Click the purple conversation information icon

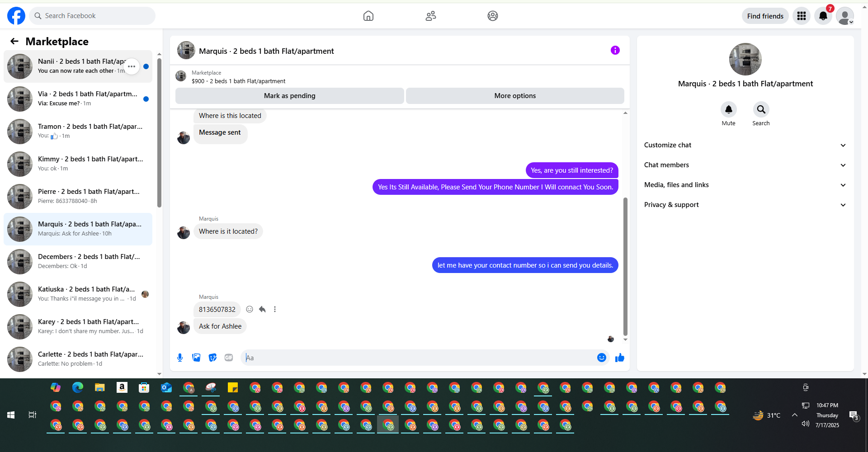click(x=615, y=50)
